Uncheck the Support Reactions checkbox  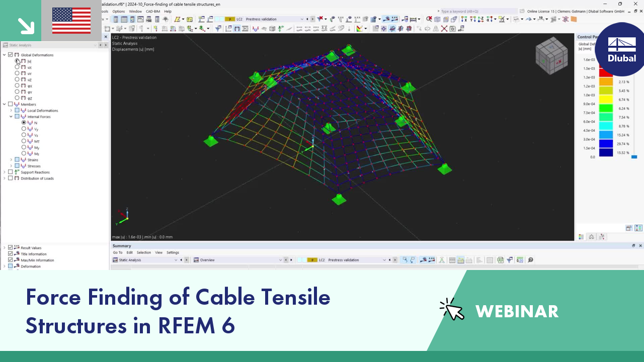11,172
